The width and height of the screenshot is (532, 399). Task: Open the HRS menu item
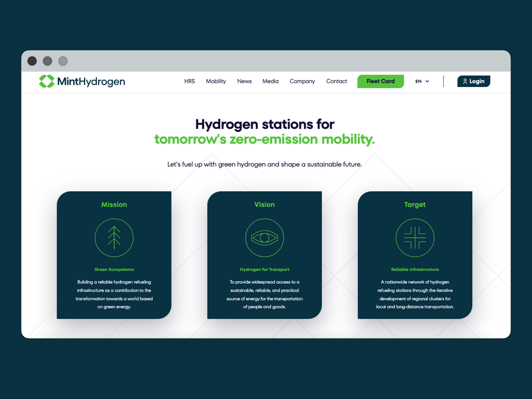(x=189, y=81)
